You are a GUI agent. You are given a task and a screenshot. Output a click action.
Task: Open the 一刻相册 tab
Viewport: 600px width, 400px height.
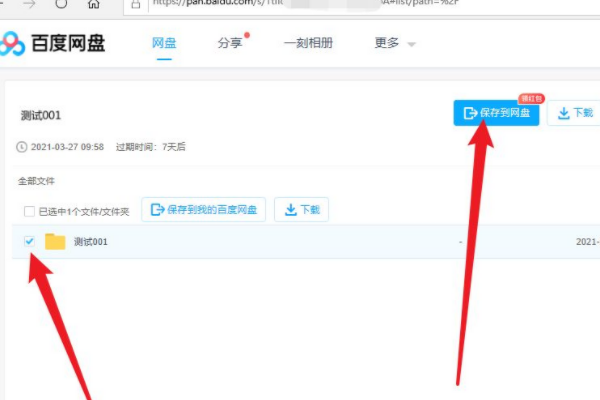tap(308, 43)
